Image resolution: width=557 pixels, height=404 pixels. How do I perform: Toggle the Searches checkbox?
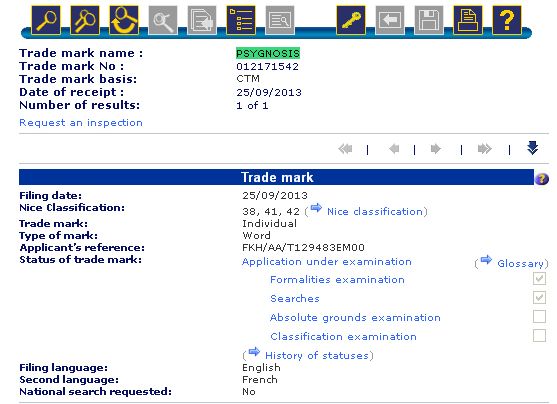pos(539,297)
